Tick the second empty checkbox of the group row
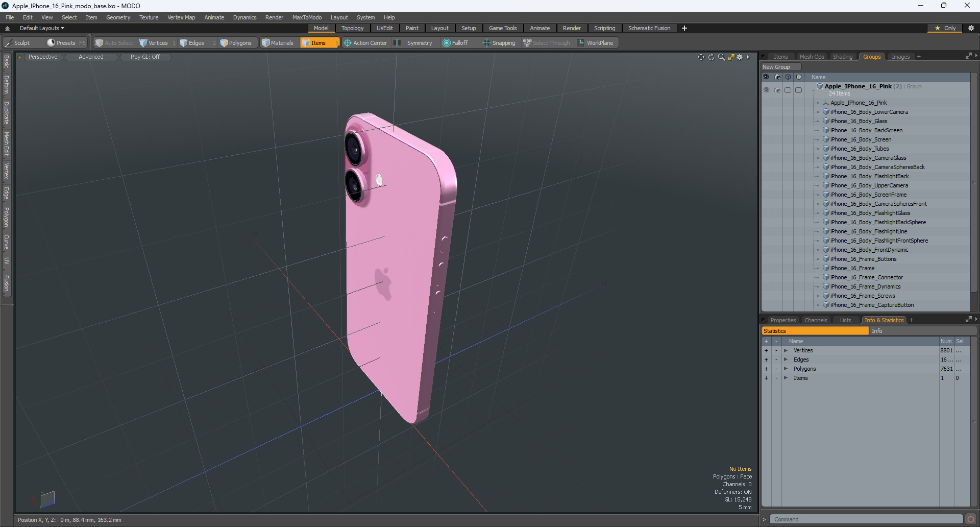Screen dimensions: 980x527 pos(799,90)
